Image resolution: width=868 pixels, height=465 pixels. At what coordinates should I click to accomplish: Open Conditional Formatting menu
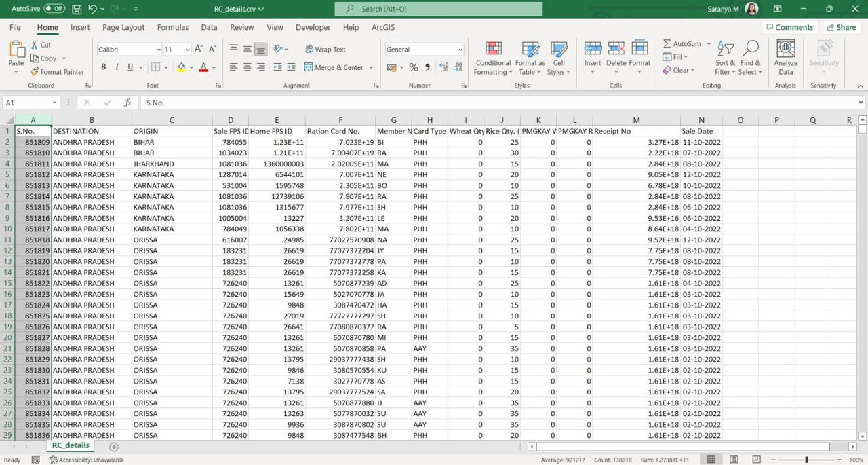(x=494, y=58)
